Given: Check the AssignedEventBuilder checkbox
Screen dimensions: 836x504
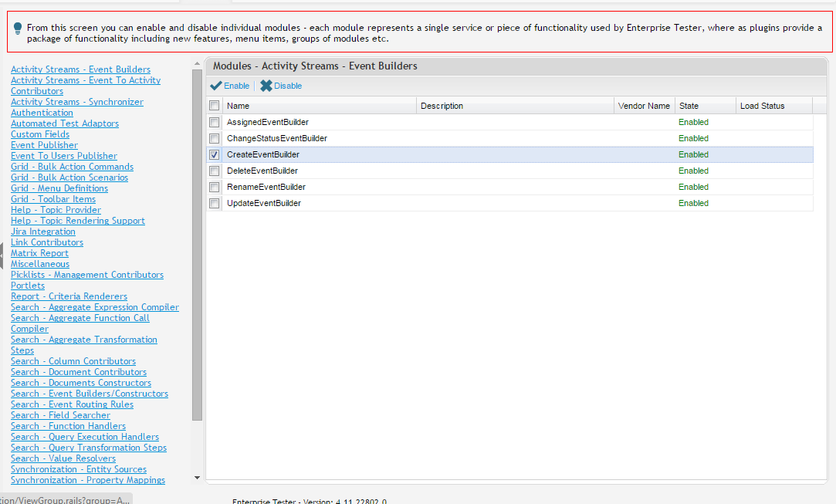Looking at the screenshot, I should pyautogui.click(x=215, y=122).
